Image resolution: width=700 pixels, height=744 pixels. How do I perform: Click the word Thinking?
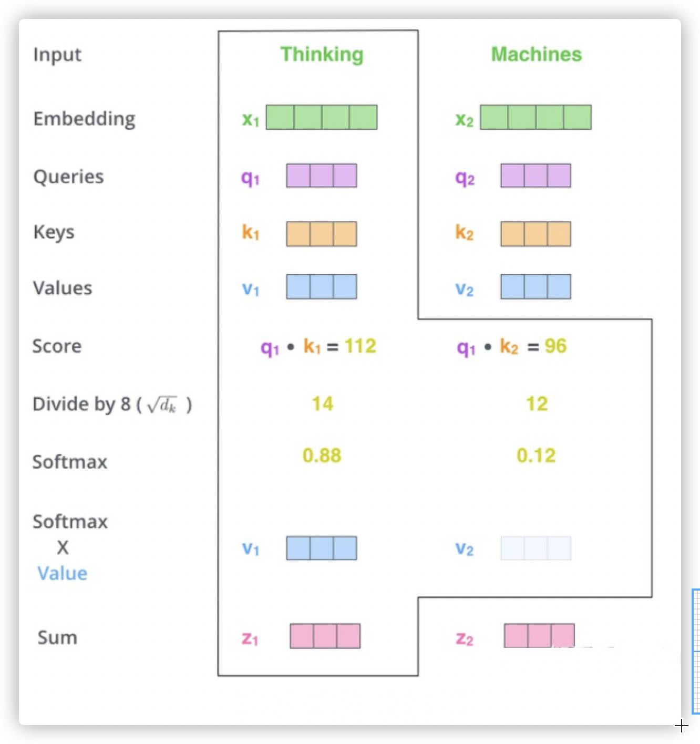click(x=322, y=54)
